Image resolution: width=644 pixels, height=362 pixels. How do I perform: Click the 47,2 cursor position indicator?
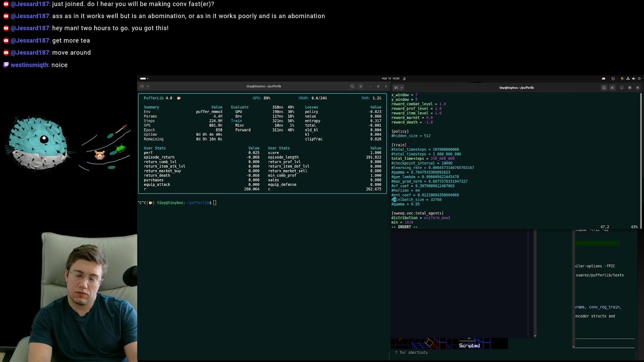(604, 227)
